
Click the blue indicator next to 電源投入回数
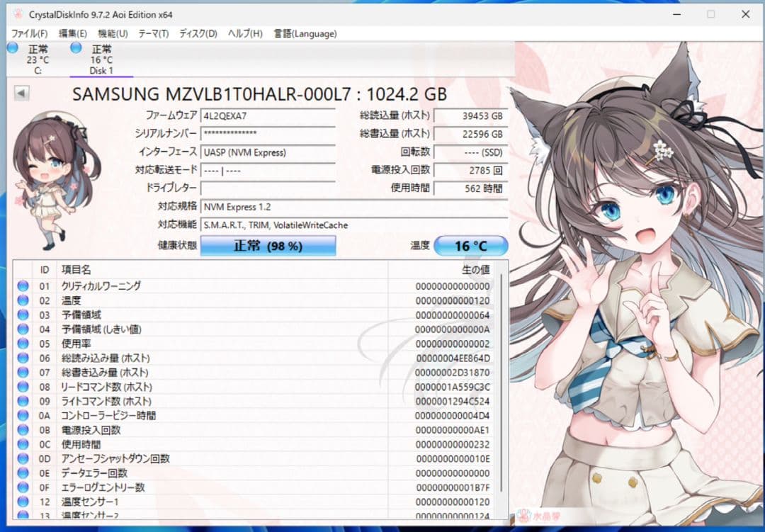click(x=22, y=430)
